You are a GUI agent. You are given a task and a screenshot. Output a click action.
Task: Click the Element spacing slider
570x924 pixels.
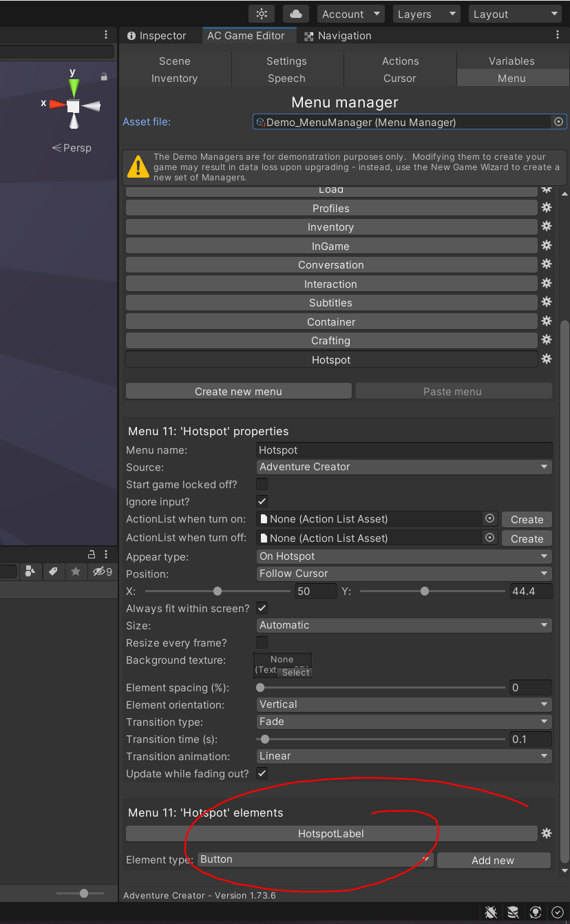point(382,687)
